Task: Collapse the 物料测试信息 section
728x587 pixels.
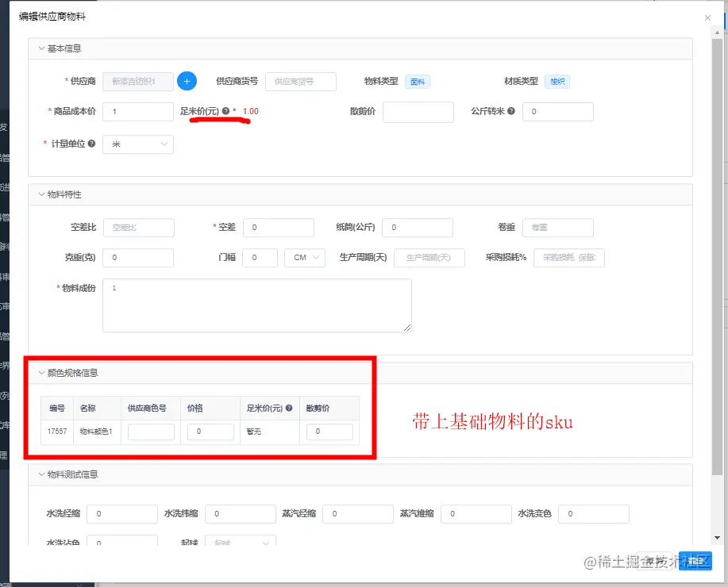Action: click(x=41, y=474)
